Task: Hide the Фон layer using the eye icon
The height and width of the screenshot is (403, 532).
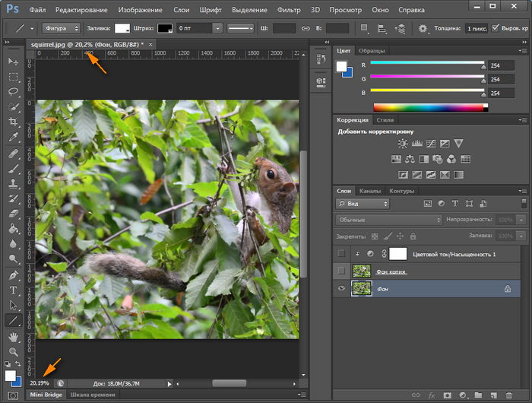Action: coord(342,289)
